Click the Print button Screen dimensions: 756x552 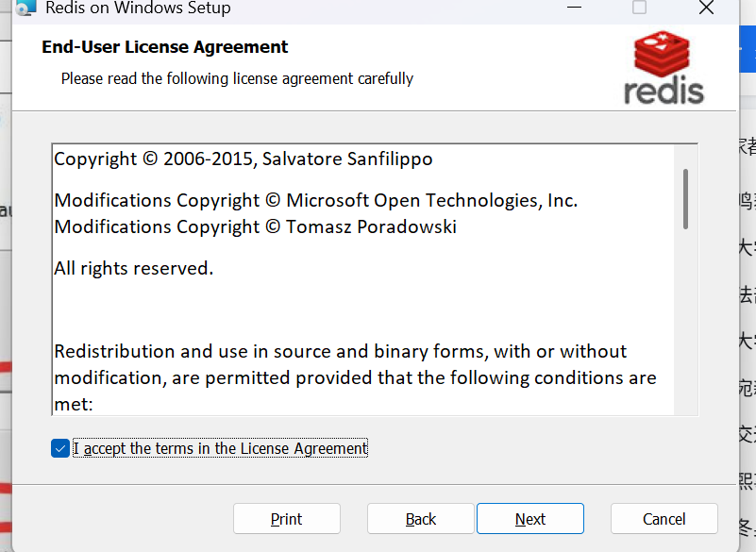[287, 519]
